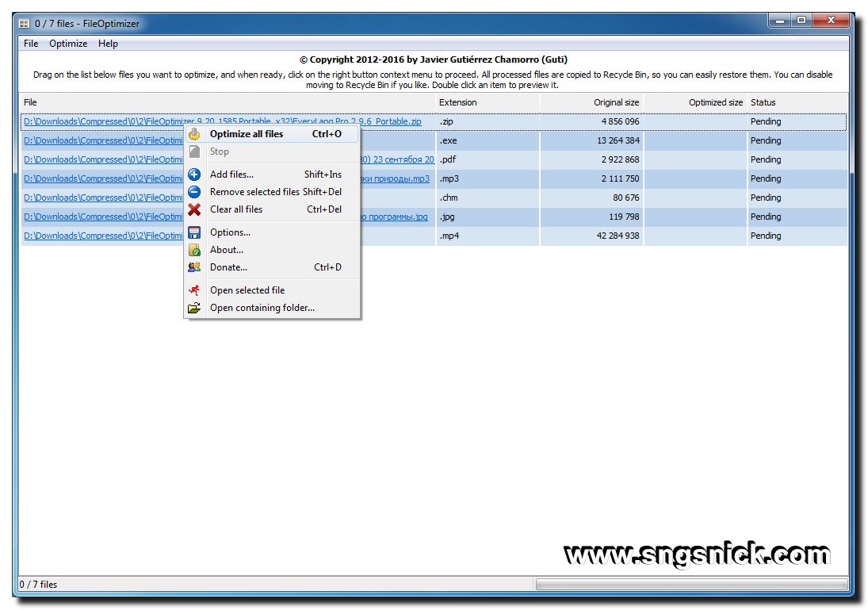The height and width of the screenshot is (610, 868).
Task: Open the Help menu
Action: click(108, 44)
